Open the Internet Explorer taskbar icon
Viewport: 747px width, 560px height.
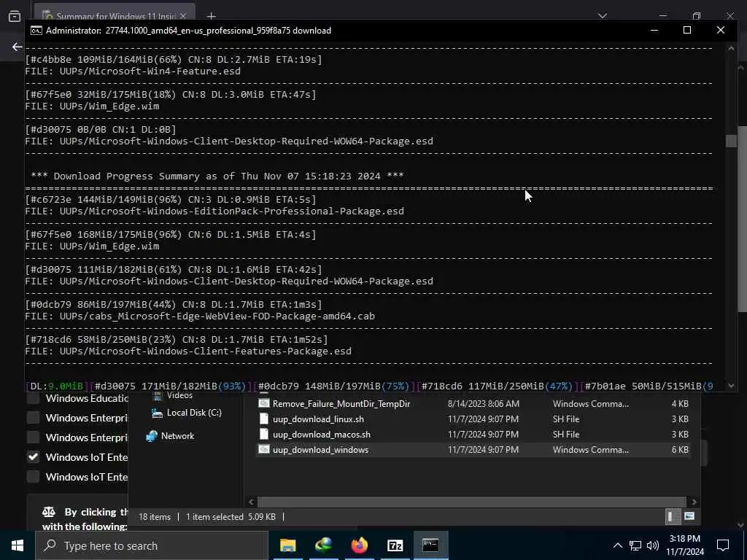click(323, 545)
